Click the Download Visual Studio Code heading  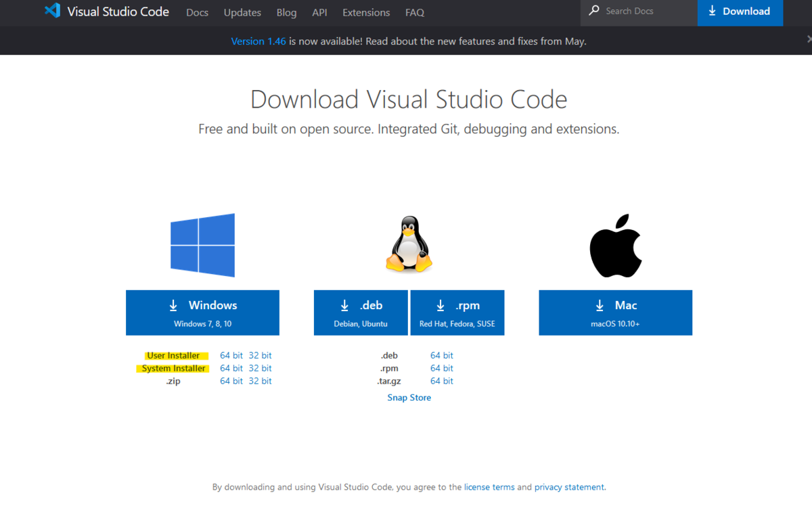(409, 99)
